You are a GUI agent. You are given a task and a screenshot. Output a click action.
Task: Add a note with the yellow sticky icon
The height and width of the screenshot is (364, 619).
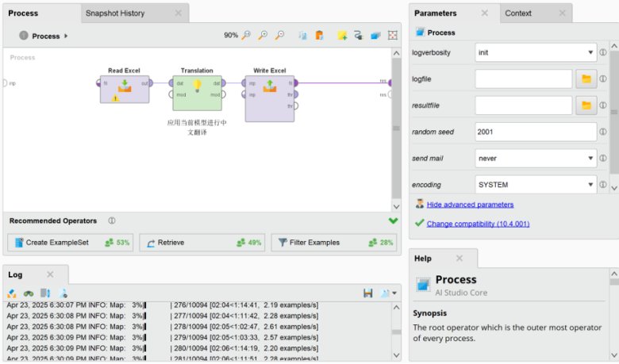click(341, 36)
